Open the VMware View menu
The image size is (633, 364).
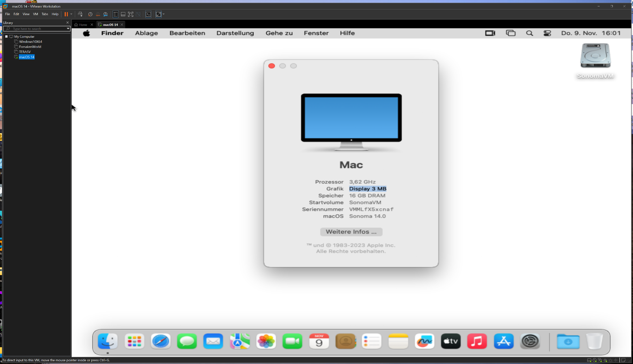coord(26,14)
